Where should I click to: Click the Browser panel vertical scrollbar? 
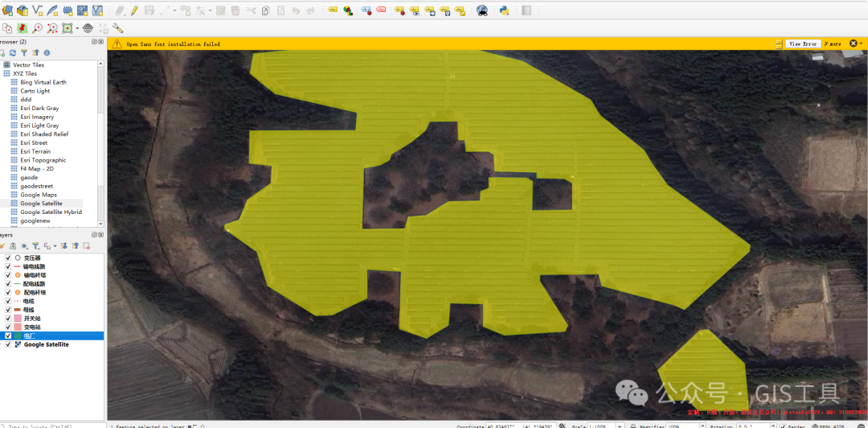100,142
